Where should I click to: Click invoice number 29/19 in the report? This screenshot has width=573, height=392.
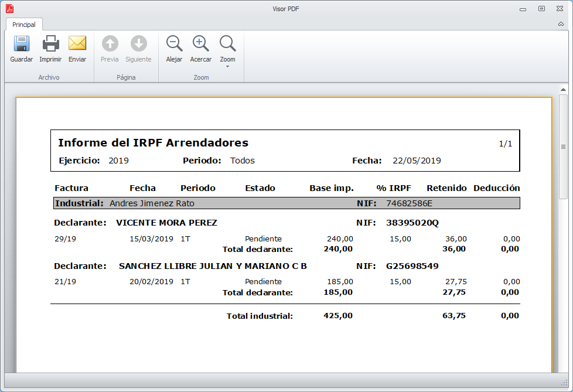(x=65, y=239)
